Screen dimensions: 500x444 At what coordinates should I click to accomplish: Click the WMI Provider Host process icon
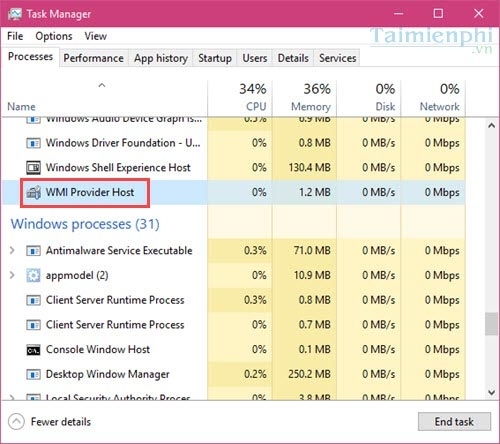[33, 192]
